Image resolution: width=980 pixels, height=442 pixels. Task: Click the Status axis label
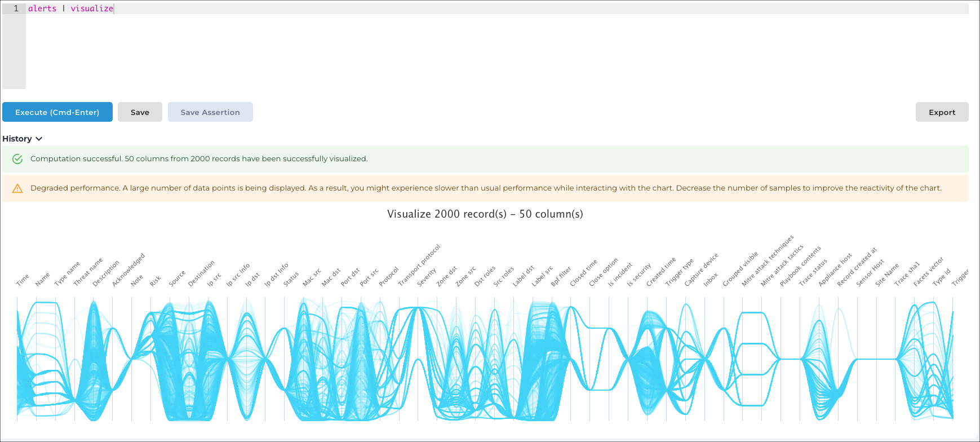[291, 279]
